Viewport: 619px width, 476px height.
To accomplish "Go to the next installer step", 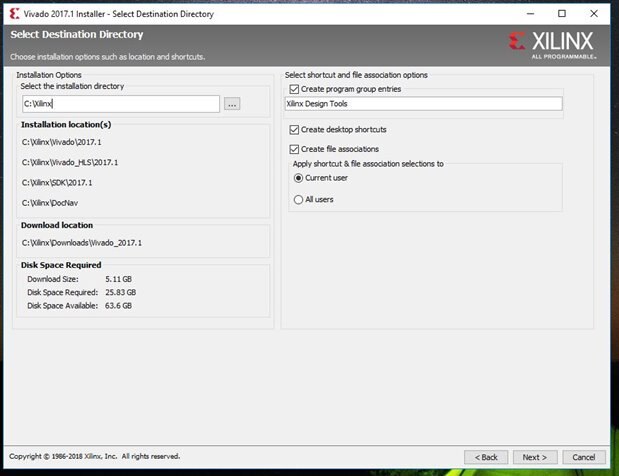I will tap(535, 457).
